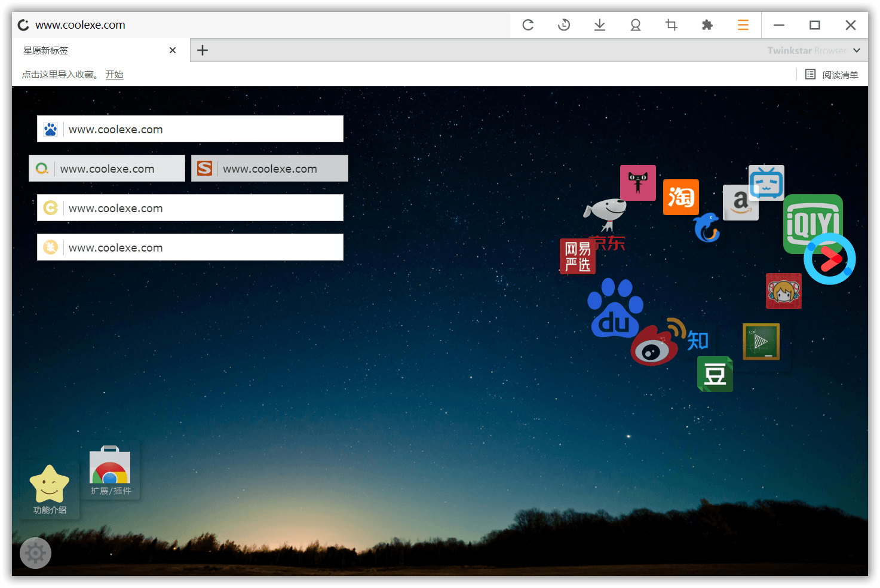Image resolution: width=880 pixels, height=588 pixels.
Task: Open the user profile icon
Action: pyautogui.click(x=636, y=25)
